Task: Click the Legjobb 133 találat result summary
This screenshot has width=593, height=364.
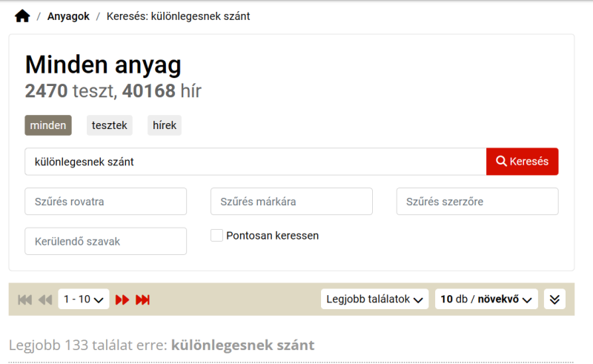Action: [x=162, y=345]
